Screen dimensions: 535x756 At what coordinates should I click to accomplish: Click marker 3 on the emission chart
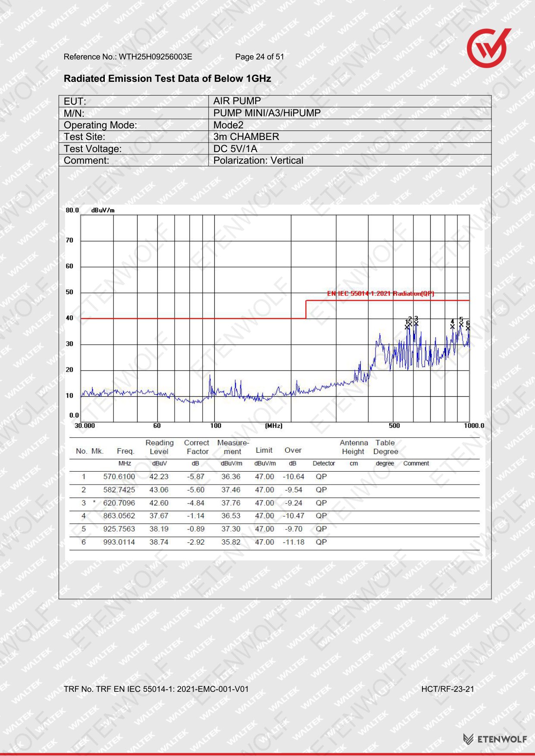click(416, 320)
